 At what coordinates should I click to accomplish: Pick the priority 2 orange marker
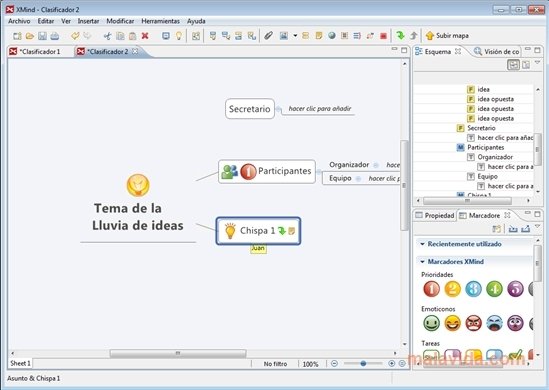(452, 289)
